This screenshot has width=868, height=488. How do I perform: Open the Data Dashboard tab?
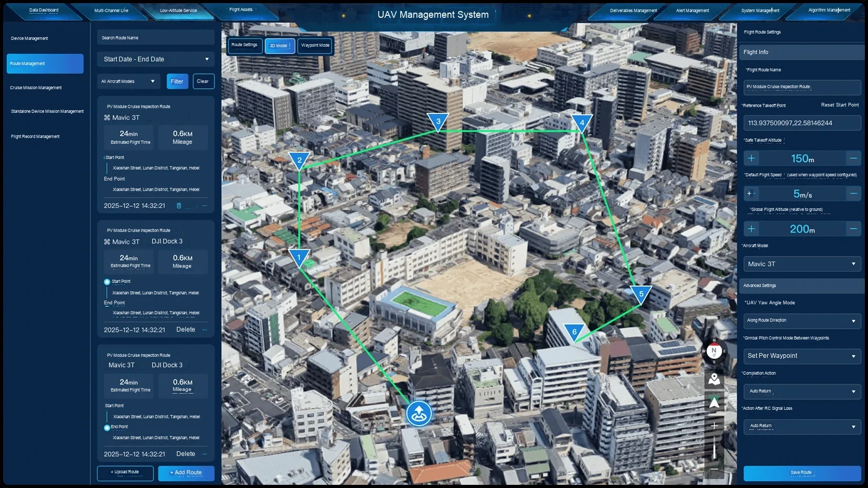click(44, 10)
